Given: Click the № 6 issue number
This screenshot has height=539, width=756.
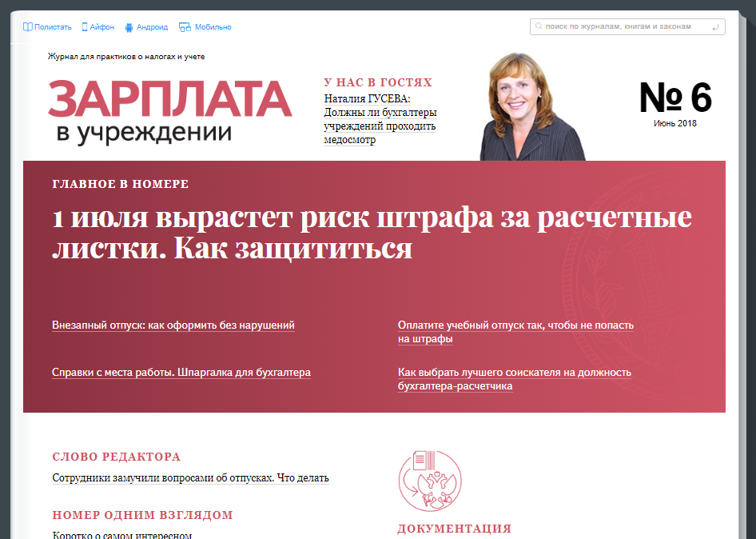Looking at the screenshot, I should (674, 99).
